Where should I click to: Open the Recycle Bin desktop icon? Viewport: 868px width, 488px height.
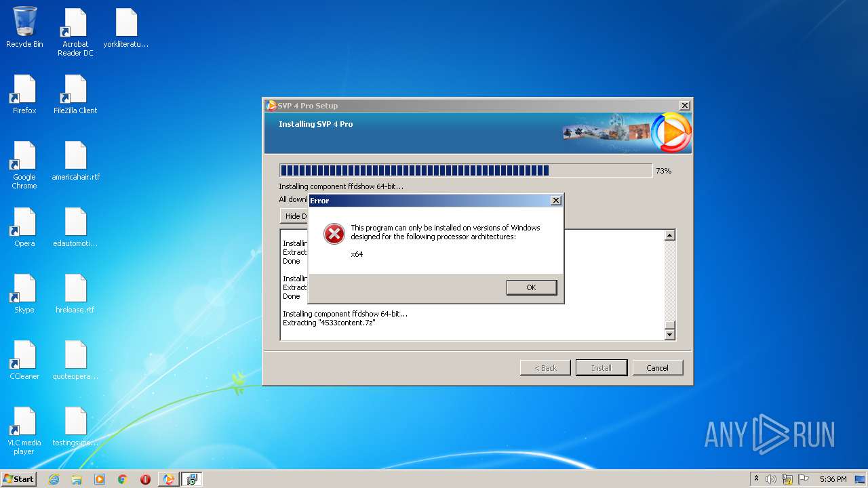pyautogui.click(x=24, y=28)
